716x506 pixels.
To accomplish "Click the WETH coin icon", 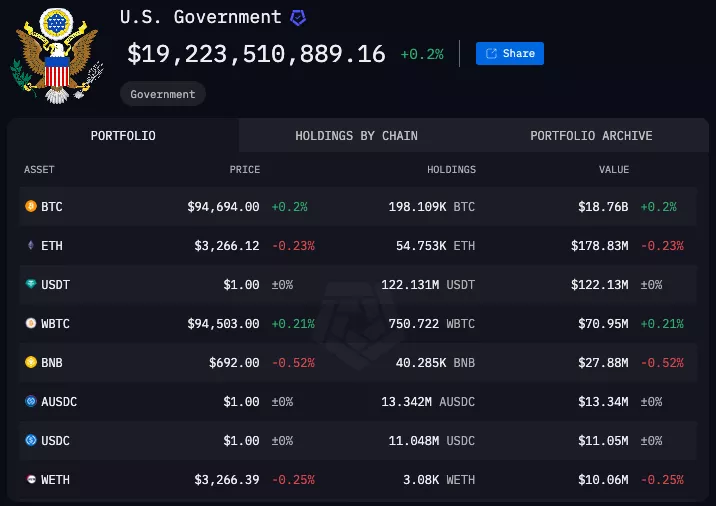I will (30, 480).
